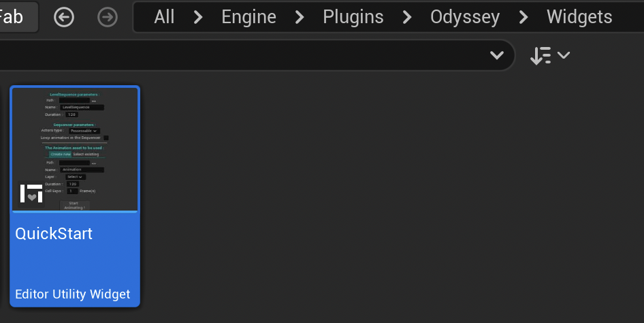The height and width of the screenshot is (323, 644).
Task: Open the chevron after the Plugins breadcrumb
Action: [x=407, y=17]
